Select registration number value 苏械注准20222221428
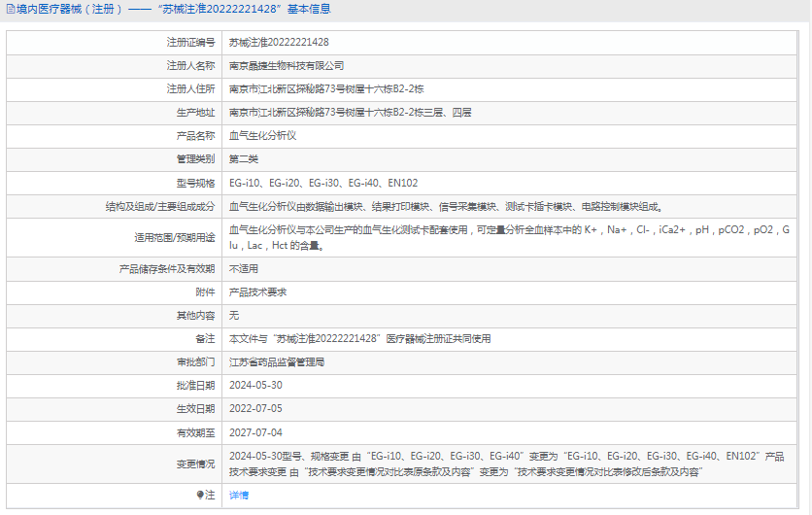 point(279,43)
